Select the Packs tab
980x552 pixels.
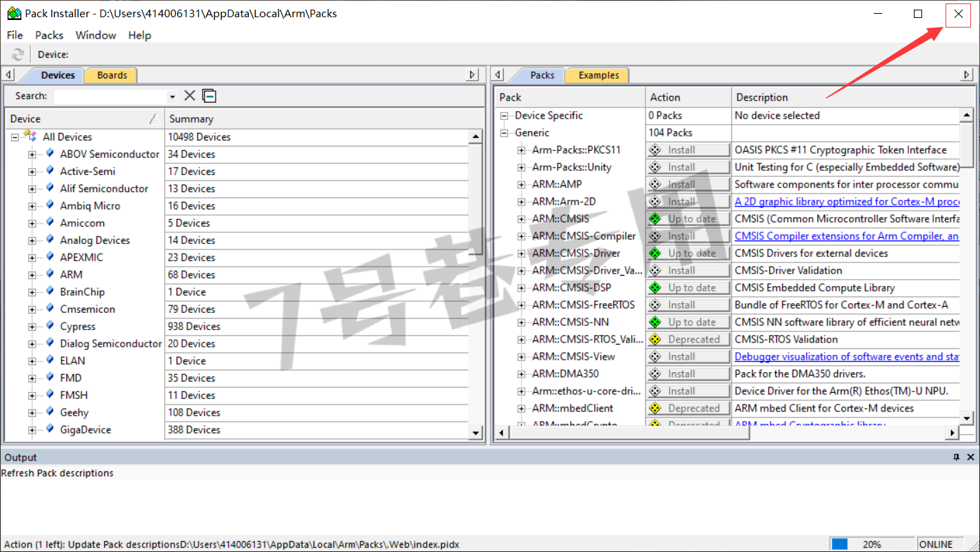tap(542, 75)
